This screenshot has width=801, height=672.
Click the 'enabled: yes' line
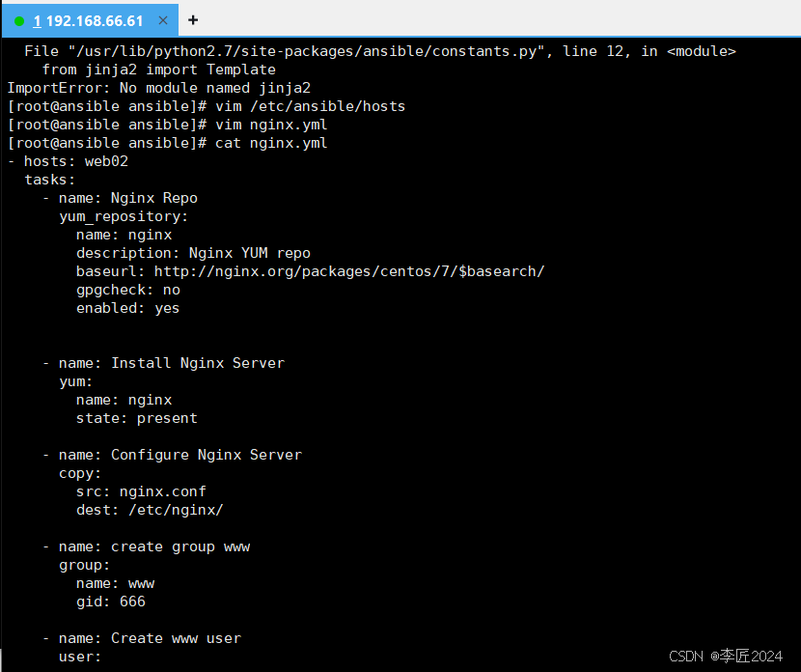[127, 308]
